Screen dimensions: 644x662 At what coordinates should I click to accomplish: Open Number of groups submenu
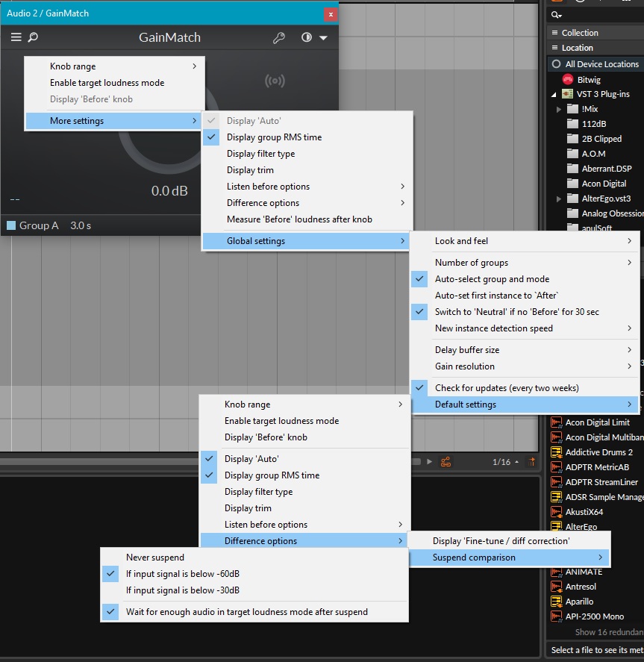point(525,263)
